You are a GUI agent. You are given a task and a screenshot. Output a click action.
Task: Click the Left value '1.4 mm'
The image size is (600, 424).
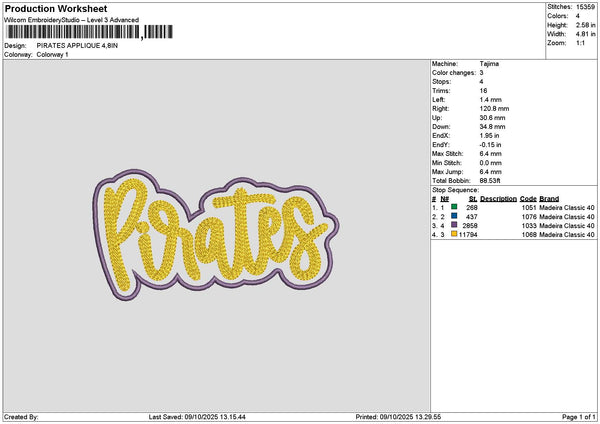point(491,99)
